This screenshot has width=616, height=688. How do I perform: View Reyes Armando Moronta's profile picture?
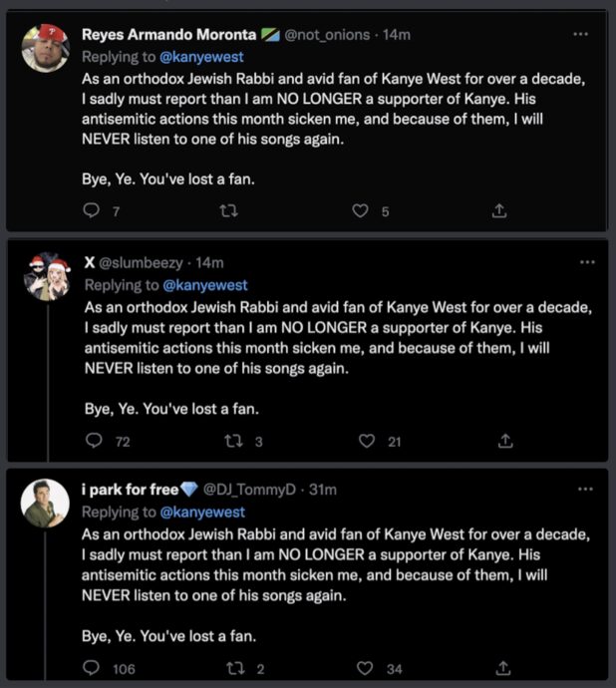point(45,48)
